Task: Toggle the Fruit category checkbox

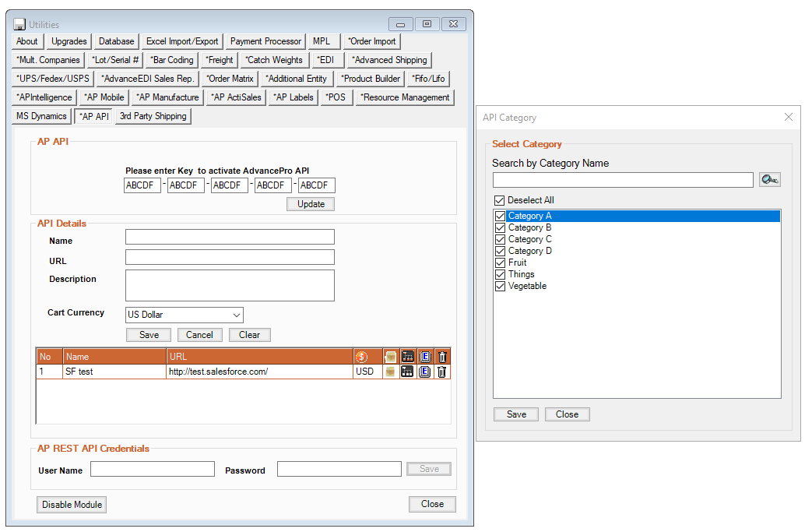Action: pos(499,262)
